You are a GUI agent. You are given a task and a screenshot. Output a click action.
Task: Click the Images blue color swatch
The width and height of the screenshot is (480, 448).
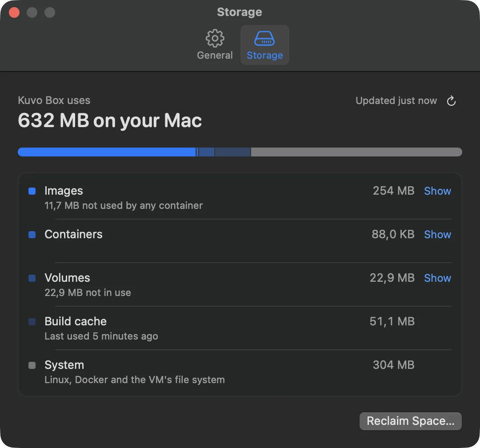32,191
